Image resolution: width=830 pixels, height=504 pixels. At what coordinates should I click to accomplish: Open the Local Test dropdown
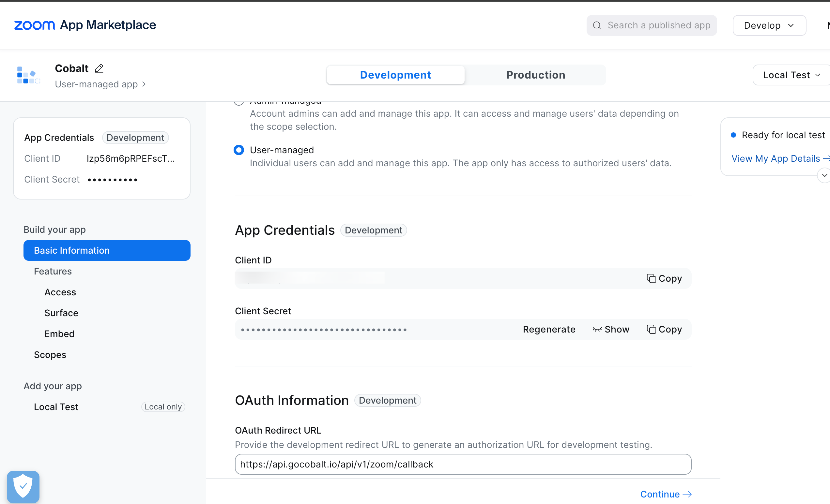(791, 75)
